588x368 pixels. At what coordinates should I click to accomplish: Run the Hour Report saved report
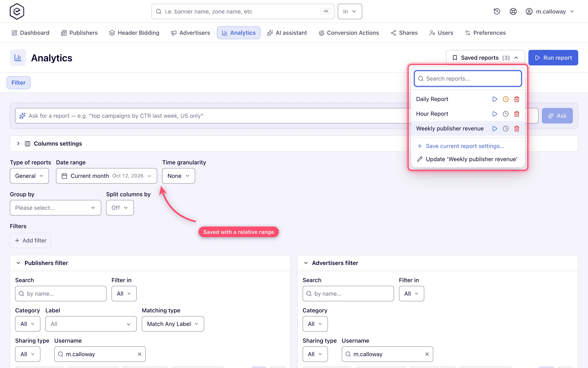coord(494,114)
